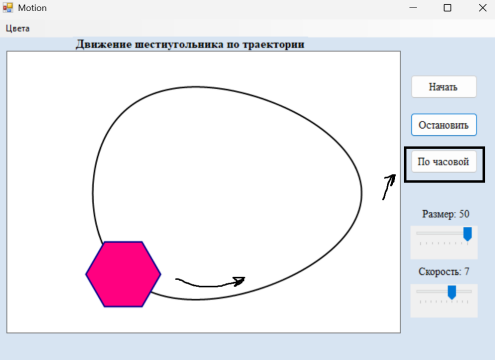Click the Скорость slider thumb
The height and width of the screenshot is (360, 495).
pyautogui.click(x=452, y=292)
